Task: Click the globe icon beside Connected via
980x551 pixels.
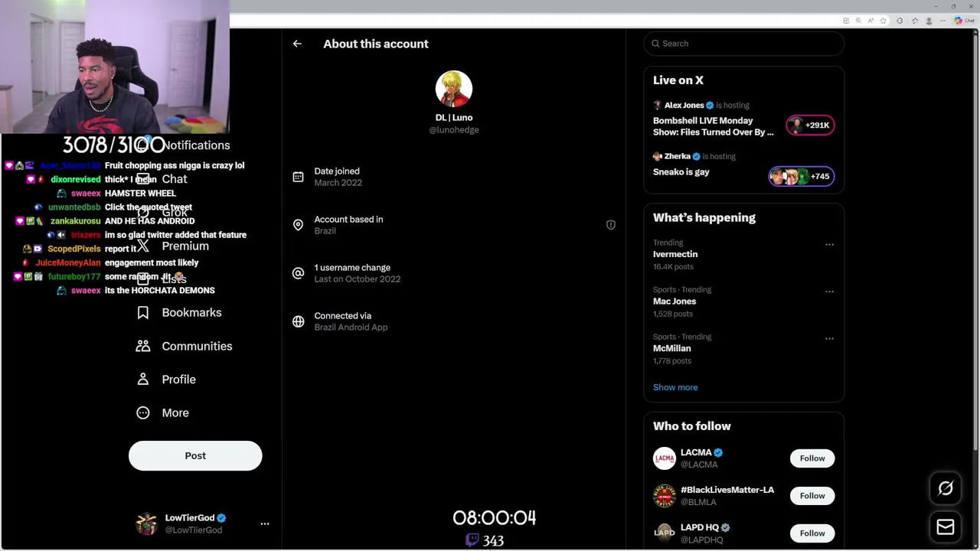Action: tap(298, 321)
